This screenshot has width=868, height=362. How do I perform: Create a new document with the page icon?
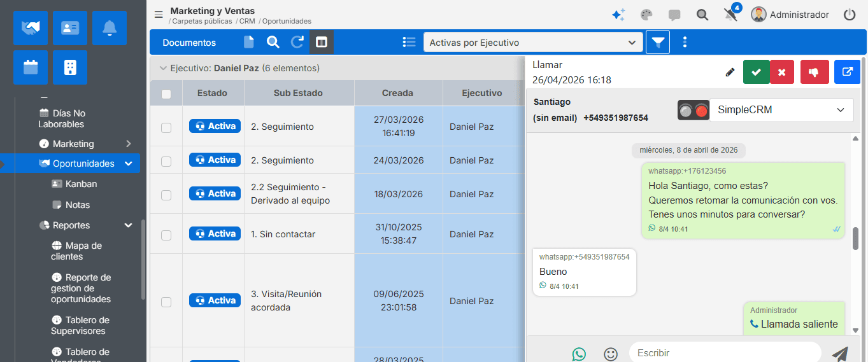click(248, 43)
